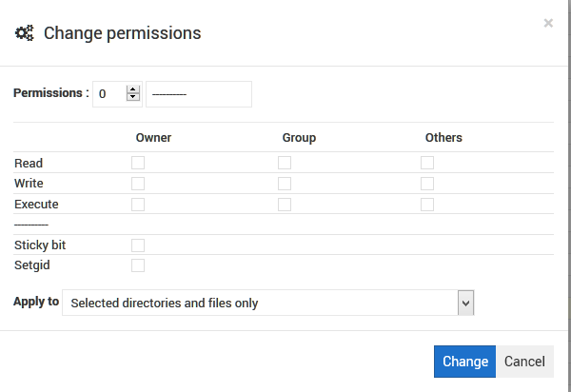This screenshot has height=392, width=571.
Task: Enable Execute permission for Others
Action: click(427, 205)
